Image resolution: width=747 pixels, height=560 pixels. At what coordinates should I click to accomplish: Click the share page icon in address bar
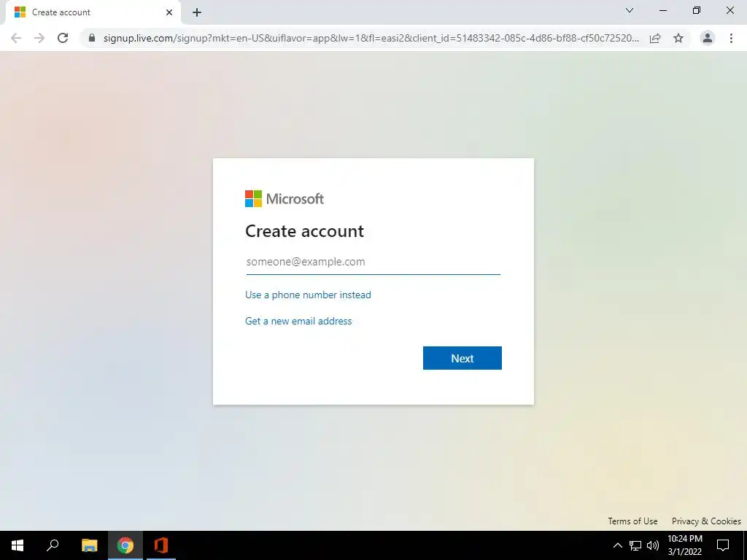(x=655, y=38)
